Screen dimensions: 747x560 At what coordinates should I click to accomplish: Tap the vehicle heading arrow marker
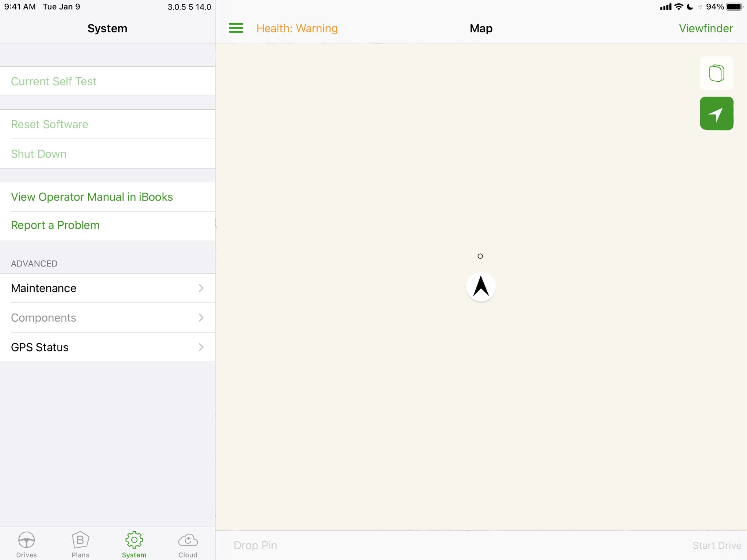481,287
